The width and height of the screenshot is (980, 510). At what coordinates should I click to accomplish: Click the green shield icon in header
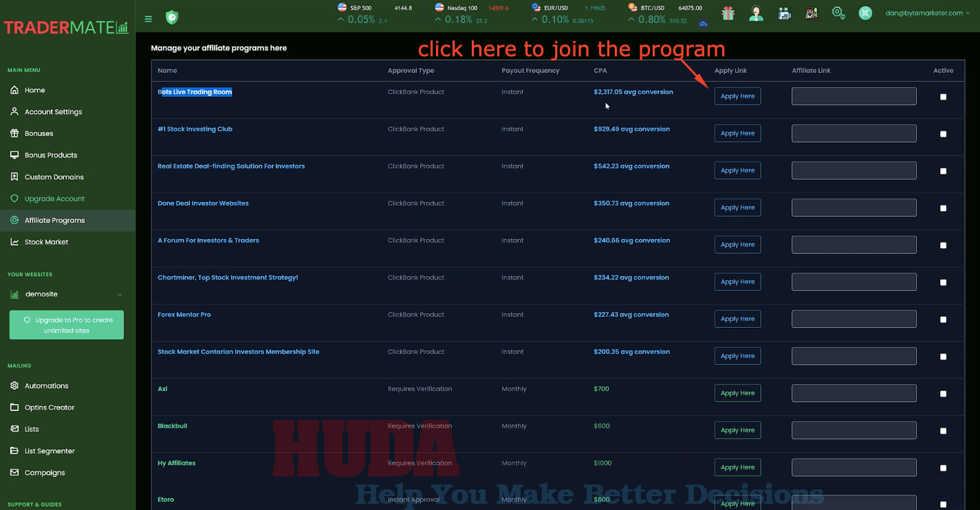click(x=172, y=17)
